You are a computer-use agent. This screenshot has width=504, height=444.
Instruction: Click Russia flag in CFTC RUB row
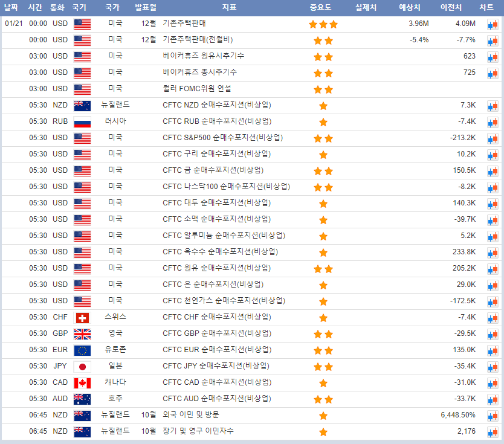82,122
